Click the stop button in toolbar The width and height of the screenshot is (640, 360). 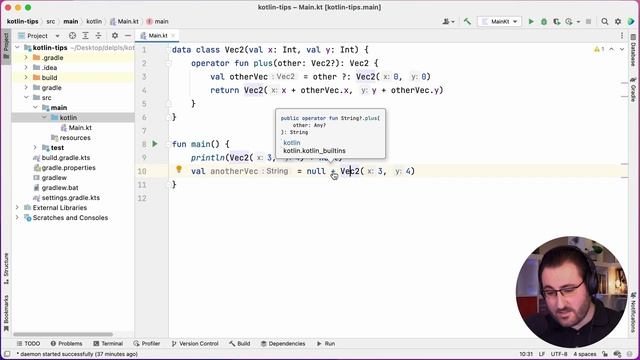point(588,22)
